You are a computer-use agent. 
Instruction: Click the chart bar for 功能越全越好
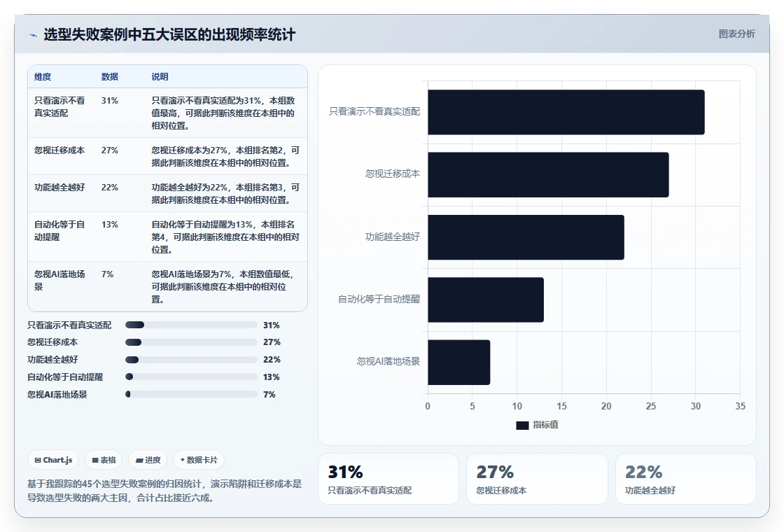526,237
